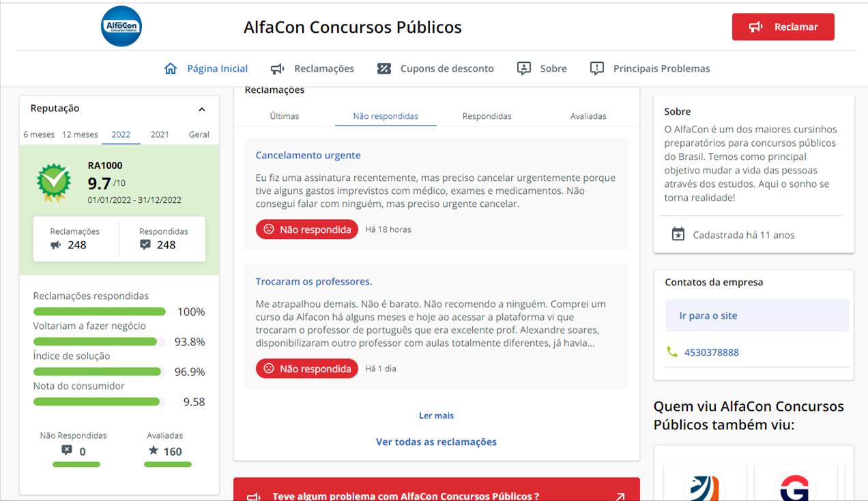Viewport: 868px width, 501px height.
Task: Click the home icon for Página Inicial
Action: pyautogui.click(x=171, y=68)
